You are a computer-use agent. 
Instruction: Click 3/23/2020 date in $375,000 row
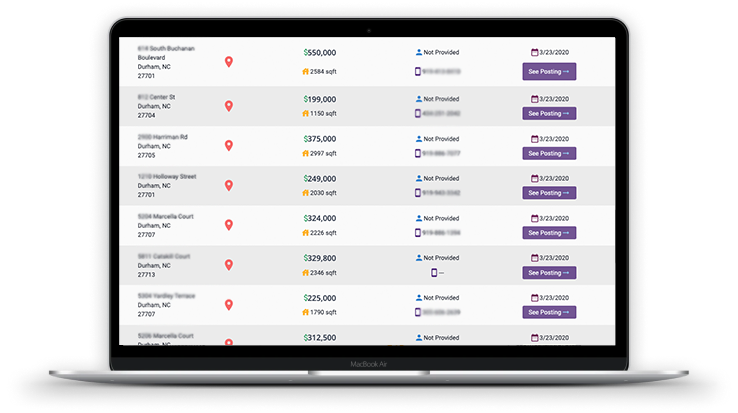point(554,139)
